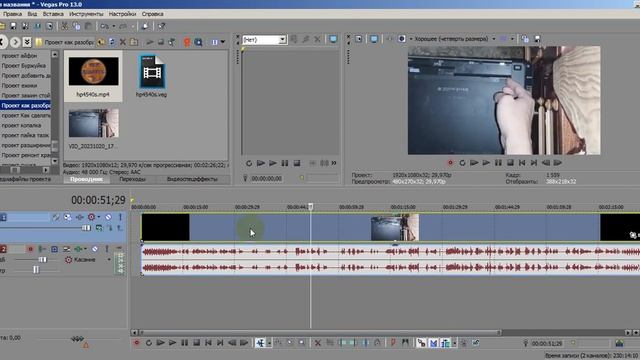Delete selected item in explorer toolbar

click(122, 42)
